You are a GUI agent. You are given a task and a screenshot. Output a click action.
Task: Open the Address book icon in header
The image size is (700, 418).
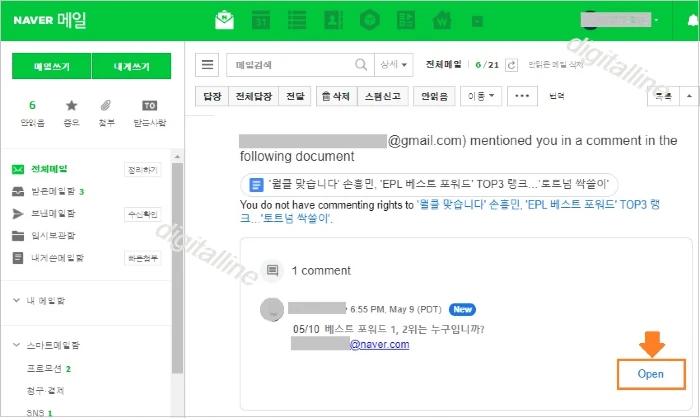[x=333, y=20]
